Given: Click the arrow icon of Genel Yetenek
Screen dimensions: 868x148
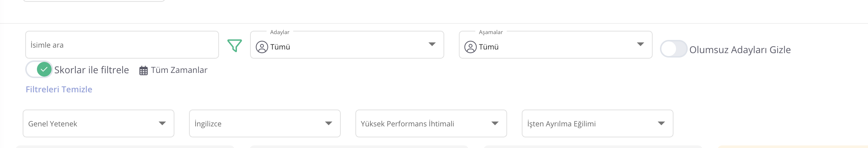Looking at the screenshot, I should (162, 123).
